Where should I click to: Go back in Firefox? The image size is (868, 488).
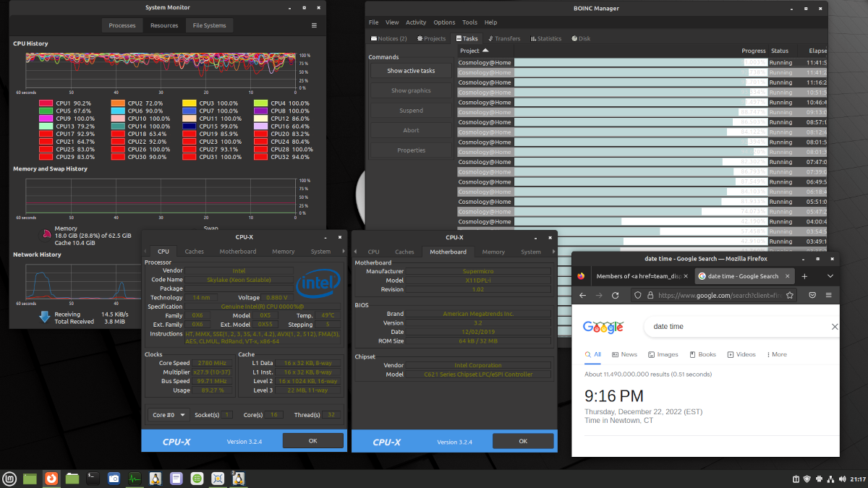point(583,295)
